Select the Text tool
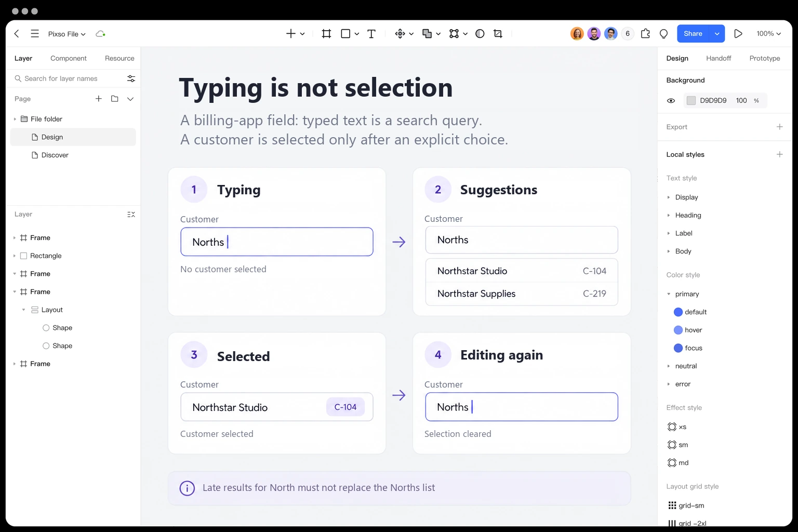 pos(371,34)
